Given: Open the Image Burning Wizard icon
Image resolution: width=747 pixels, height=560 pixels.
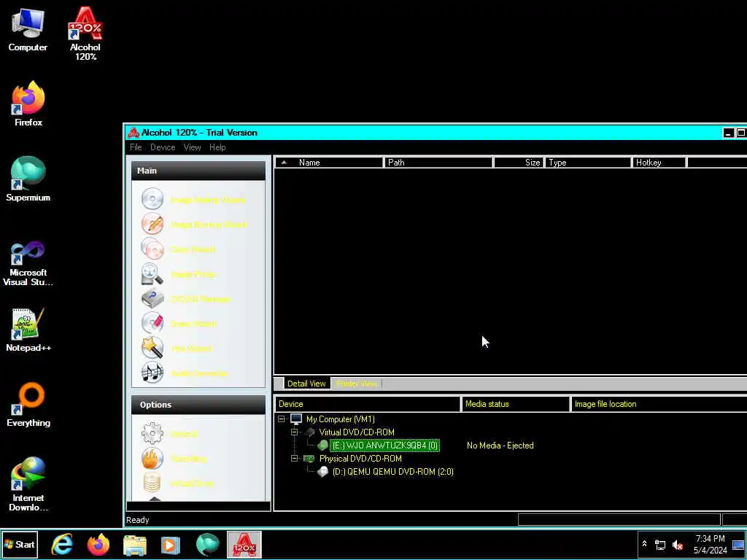Looking at the screenshot, I should click(x=152, y=224).
